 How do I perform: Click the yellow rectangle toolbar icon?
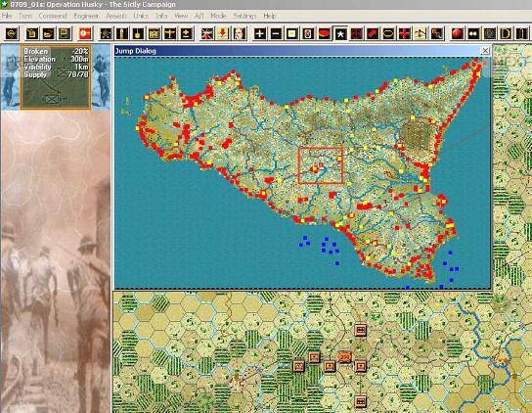point(292,33)
